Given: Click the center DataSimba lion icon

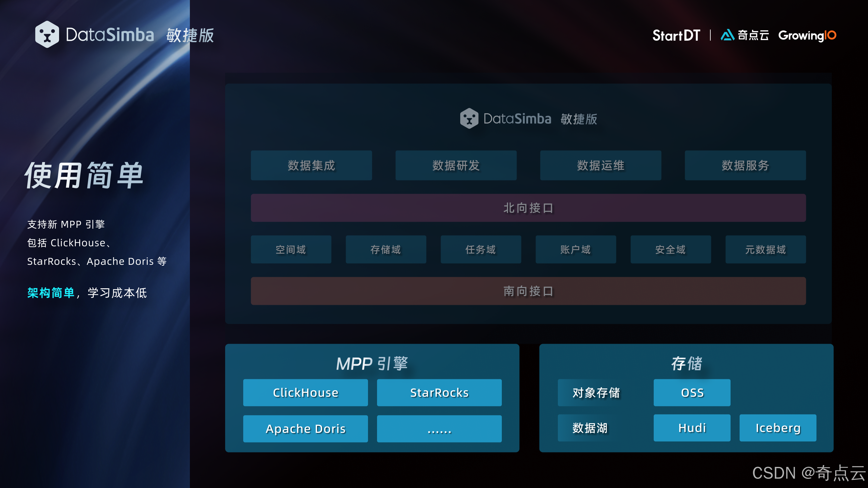Looking at the screenshot, I should [469, 119].
